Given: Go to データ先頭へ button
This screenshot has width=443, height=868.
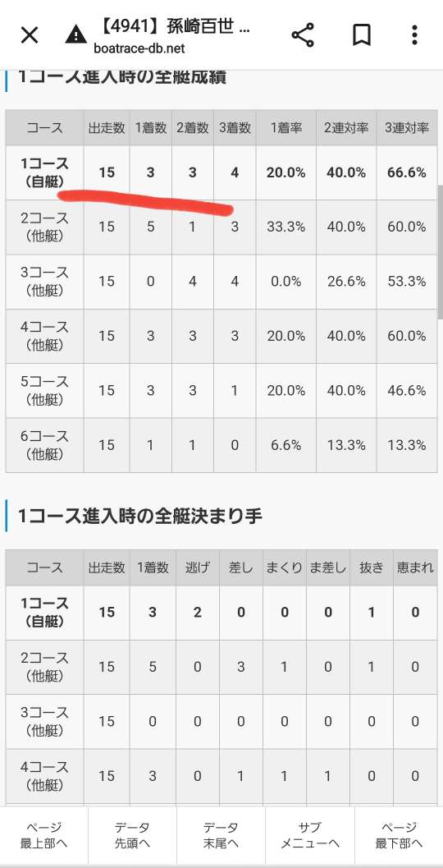Looking at the screenshot, I should click(x=133, y=835).
